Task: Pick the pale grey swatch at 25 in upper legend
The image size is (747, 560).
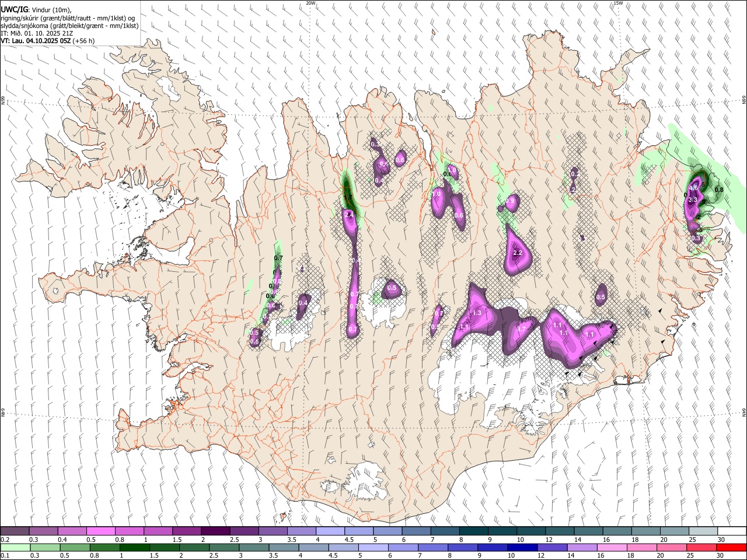Action: point(703,531)
